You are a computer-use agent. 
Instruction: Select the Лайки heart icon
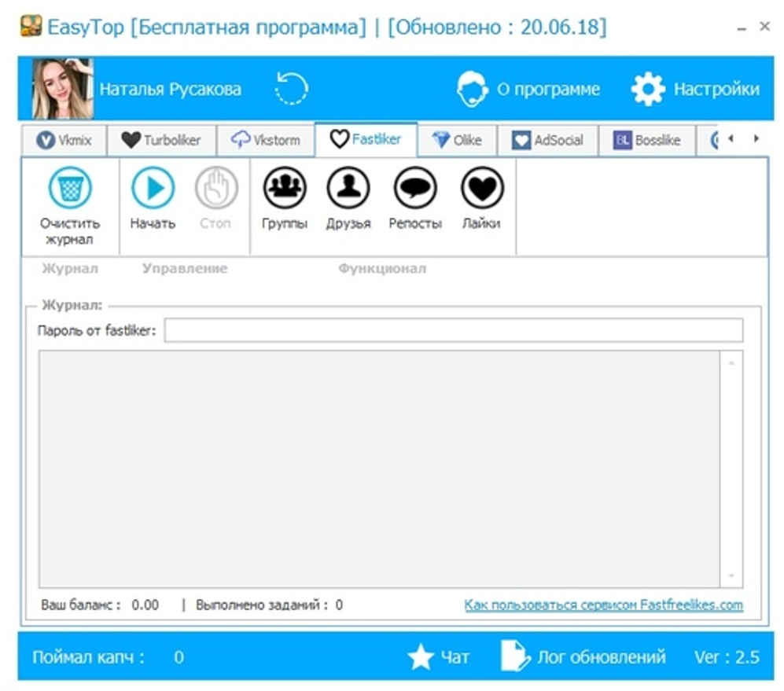(481, 188)
